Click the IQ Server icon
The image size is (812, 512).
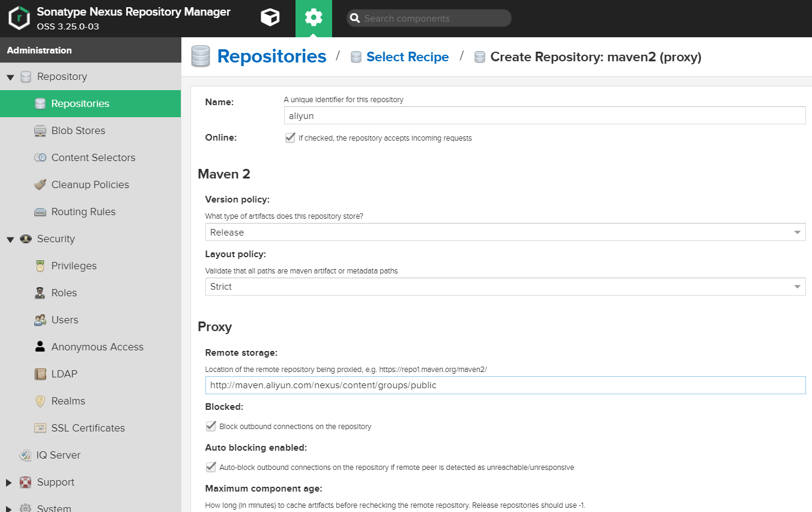coord(25,456)
